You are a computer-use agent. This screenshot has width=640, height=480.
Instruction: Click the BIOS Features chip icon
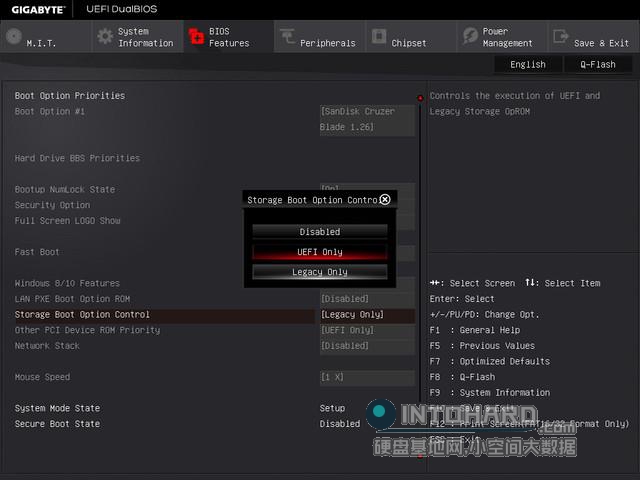pyautogui.click(x=196, y=37)
